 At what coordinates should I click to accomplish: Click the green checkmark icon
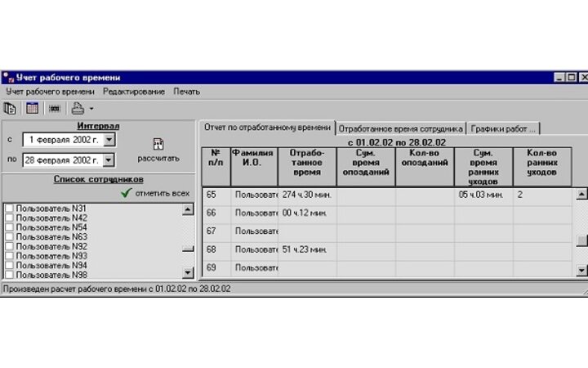tap(125, 194)
